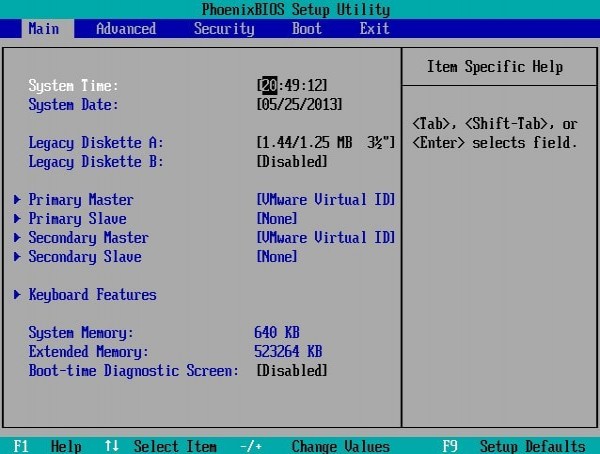Select the Primary Master VMware Virtual ID value

(325, 200)
